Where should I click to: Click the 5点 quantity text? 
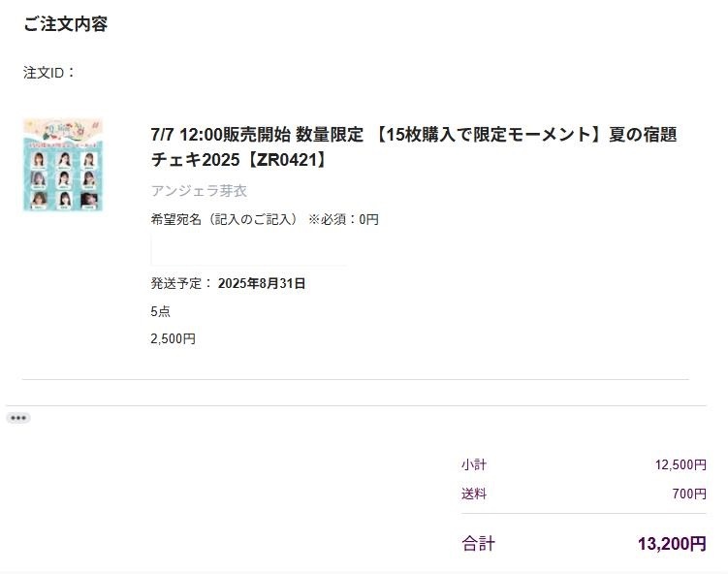[x=160, y=311]
